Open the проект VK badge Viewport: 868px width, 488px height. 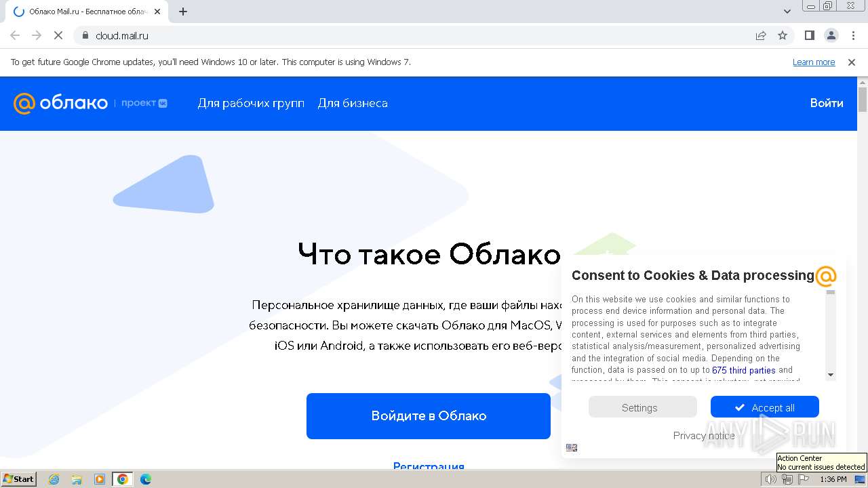[144, 103]
